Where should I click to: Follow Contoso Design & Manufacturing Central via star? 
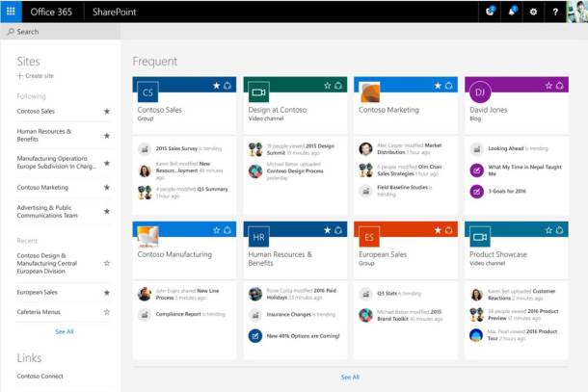pos(107,263)
